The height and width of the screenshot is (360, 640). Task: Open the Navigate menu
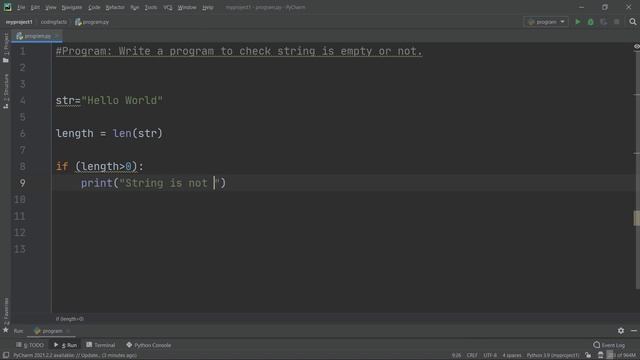click(72, 7)
